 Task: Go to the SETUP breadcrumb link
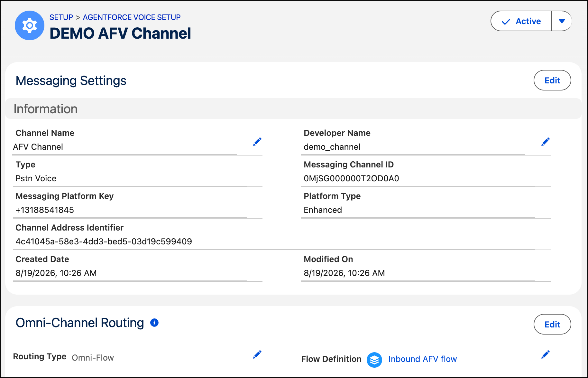tap(61, 17)
